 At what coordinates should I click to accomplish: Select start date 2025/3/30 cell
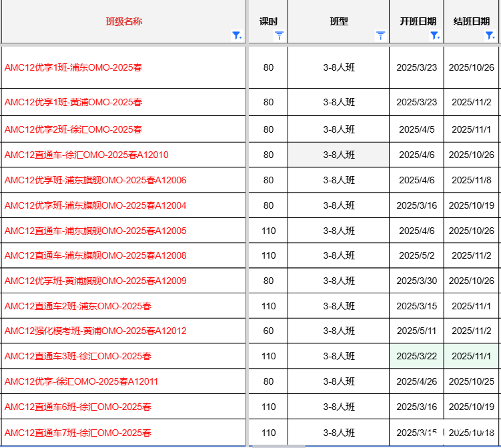417,281
